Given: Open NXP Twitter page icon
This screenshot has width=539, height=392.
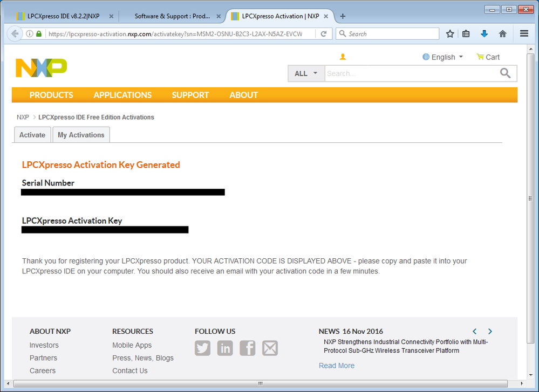Looking at the screenshot, I should [x=202, y=348].
